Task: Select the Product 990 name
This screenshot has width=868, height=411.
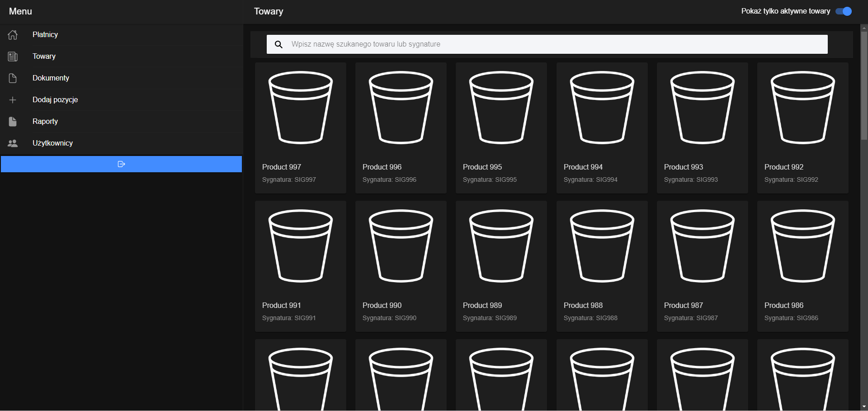Action: click(x=382, y=305)
